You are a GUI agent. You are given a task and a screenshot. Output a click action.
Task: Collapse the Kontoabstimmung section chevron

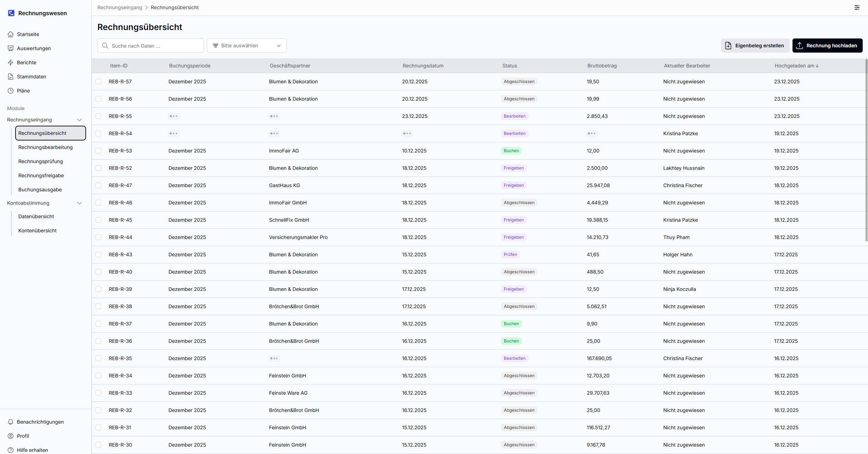pos(79,203)
